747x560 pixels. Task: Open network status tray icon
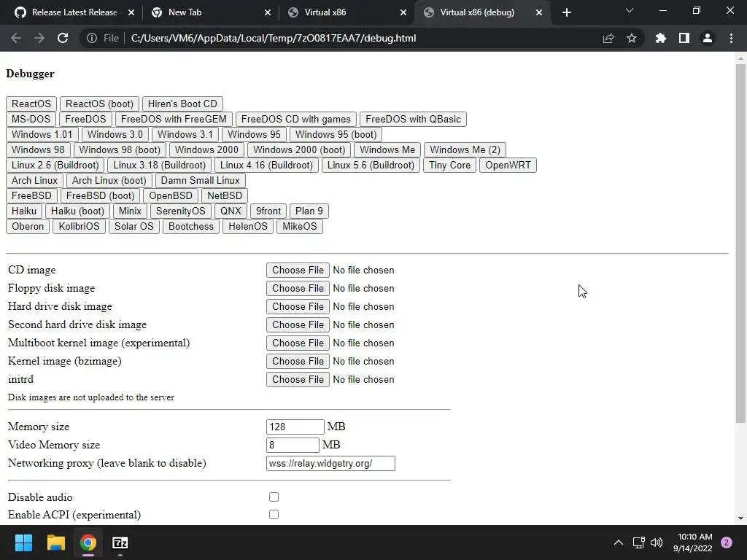638,542
